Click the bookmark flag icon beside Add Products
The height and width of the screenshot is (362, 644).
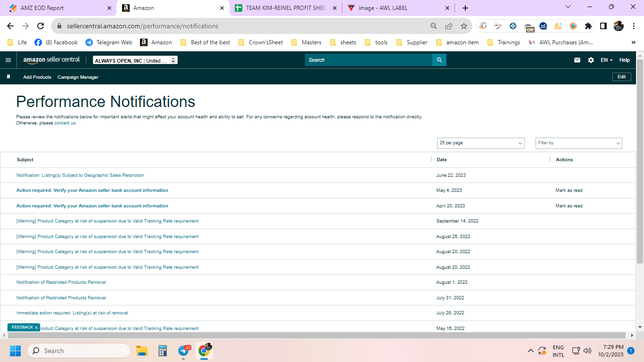(8, 77)
